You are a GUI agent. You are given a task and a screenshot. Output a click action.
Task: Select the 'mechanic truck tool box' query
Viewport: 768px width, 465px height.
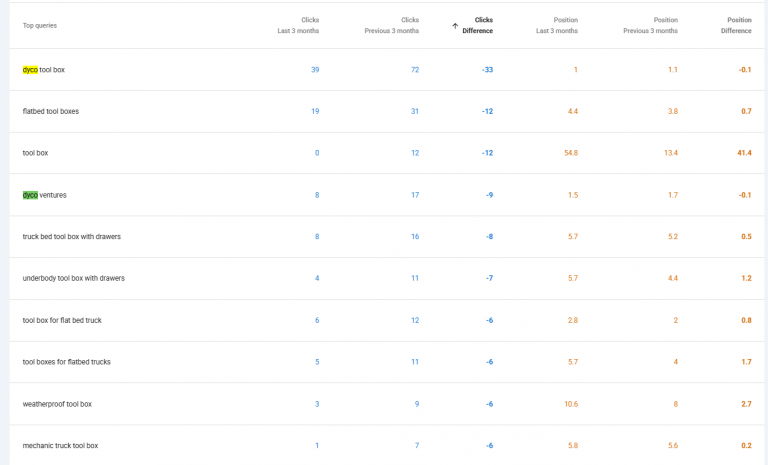(60, 446)
